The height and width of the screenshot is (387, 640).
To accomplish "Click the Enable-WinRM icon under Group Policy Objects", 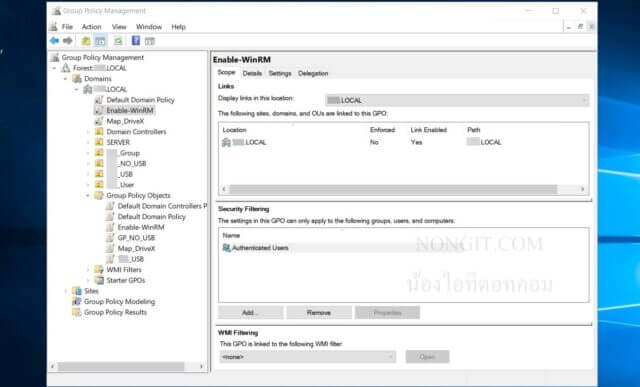I will pyautogui.click(x=110, y=227).
